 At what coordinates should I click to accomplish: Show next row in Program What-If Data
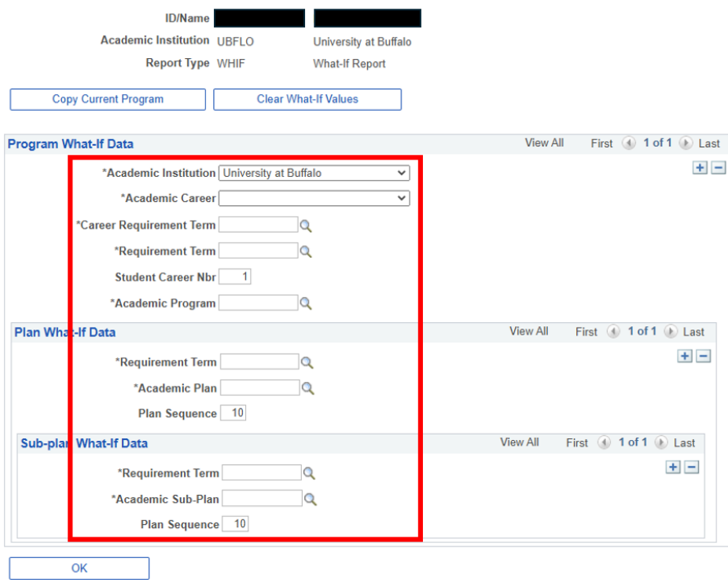coord(686,143)
